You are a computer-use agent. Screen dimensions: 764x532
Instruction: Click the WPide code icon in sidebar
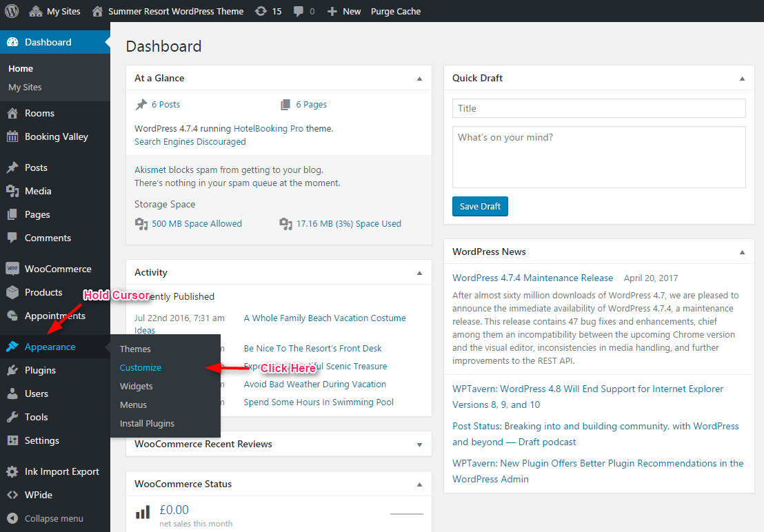point(12,495)
